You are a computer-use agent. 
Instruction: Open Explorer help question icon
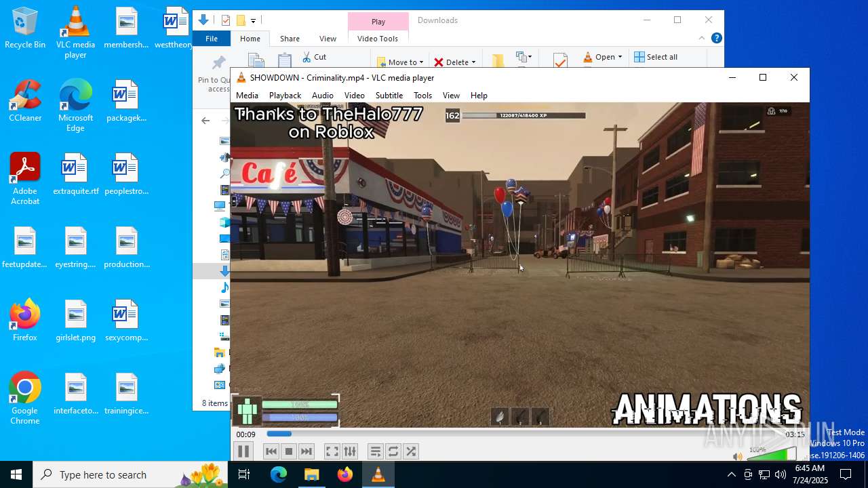(x=716, y=39)
